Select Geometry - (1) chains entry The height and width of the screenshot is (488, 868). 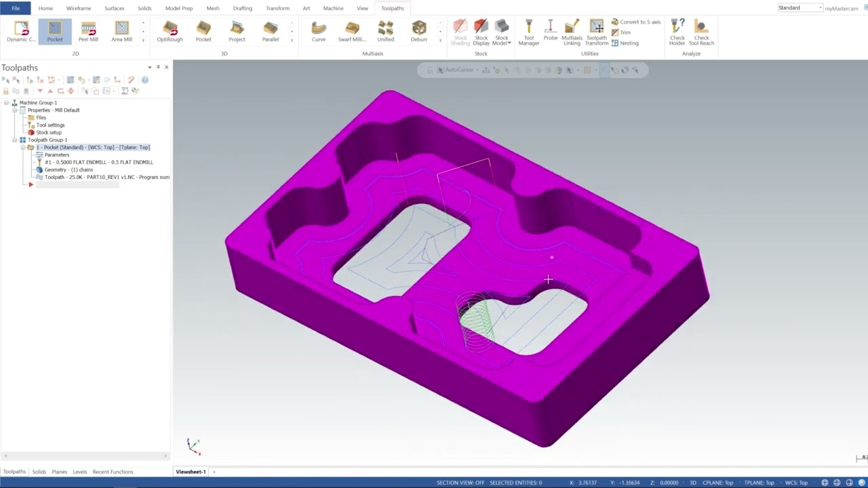[68, 169]
